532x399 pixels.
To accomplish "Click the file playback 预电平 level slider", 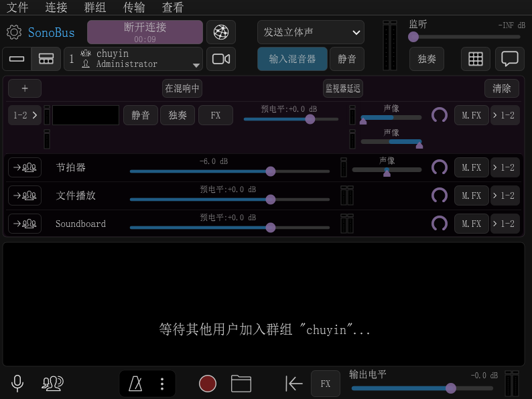I will point(230,199).
